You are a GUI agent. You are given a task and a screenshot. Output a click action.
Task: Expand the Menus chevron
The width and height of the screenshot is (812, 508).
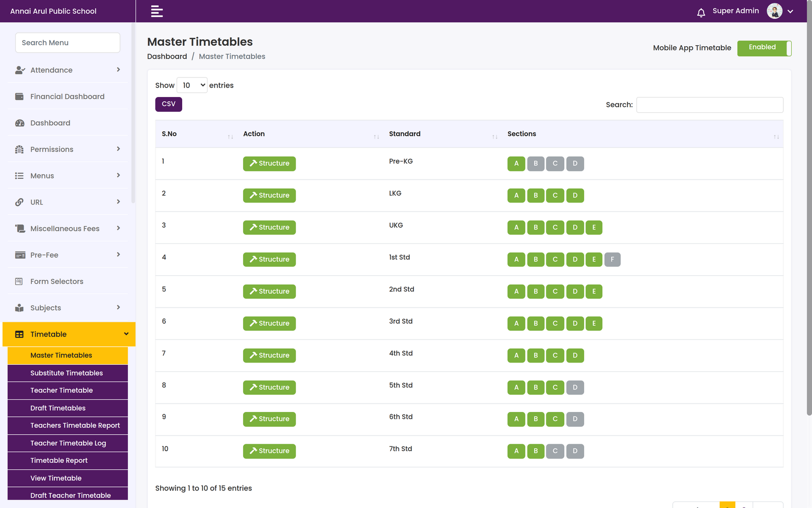pos(119,175)
